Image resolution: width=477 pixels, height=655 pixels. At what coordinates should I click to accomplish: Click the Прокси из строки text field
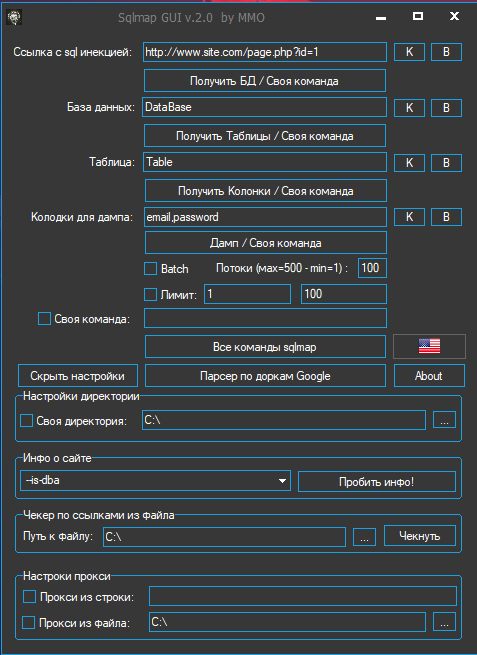tap(303, 596)
